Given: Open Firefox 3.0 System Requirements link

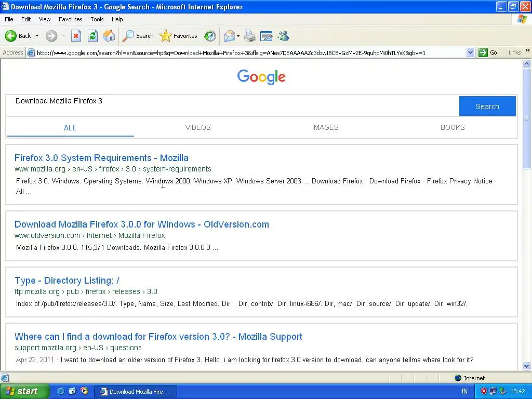Looking at the screenshot, I should 101,158.
